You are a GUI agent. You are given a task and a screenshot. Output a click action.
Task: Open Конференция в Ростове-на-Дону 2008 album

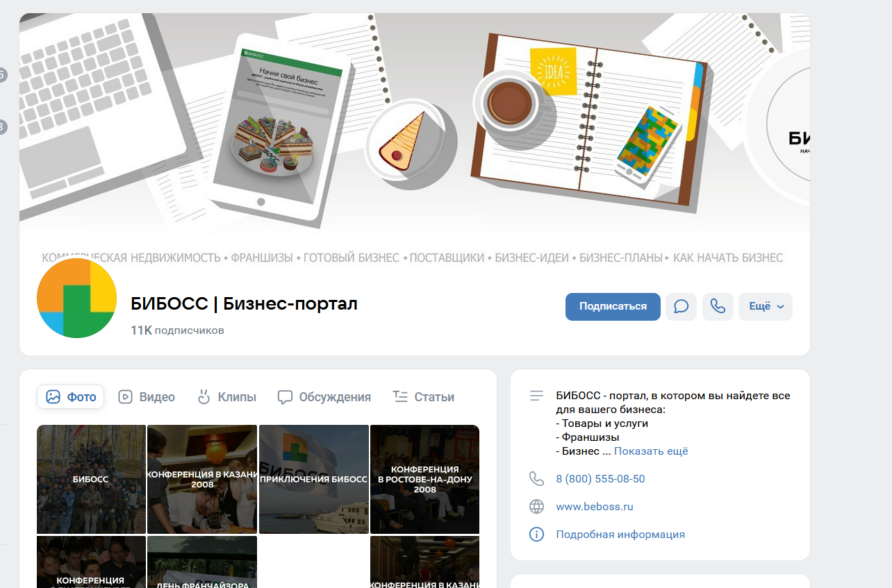point(424,479)
